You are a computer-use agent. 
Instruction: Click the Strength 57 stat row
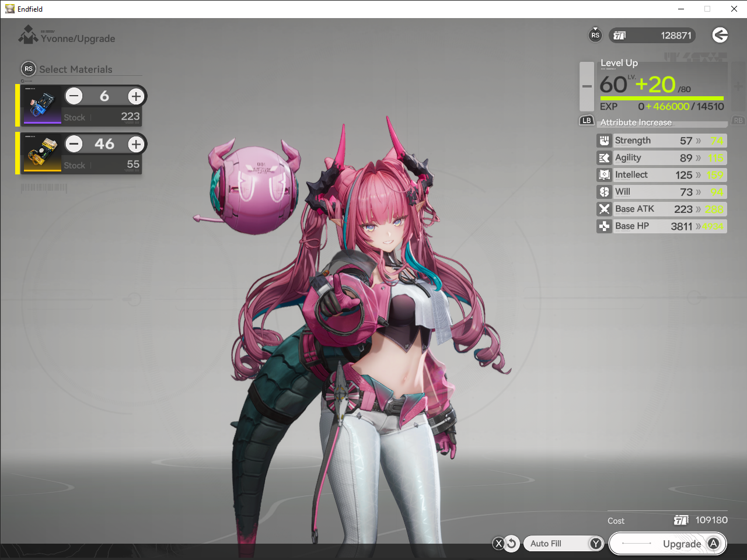pyautogui.click(x=662, y=141)
